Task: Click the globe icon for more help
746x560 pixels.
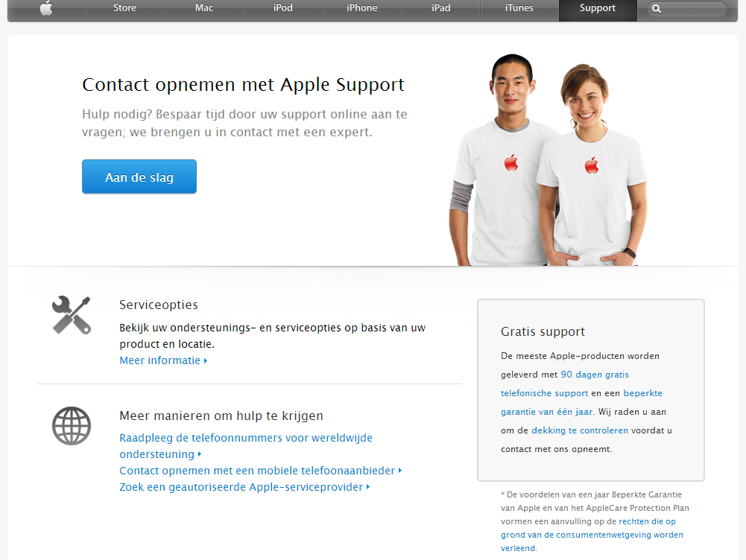Action: (72, 426)
